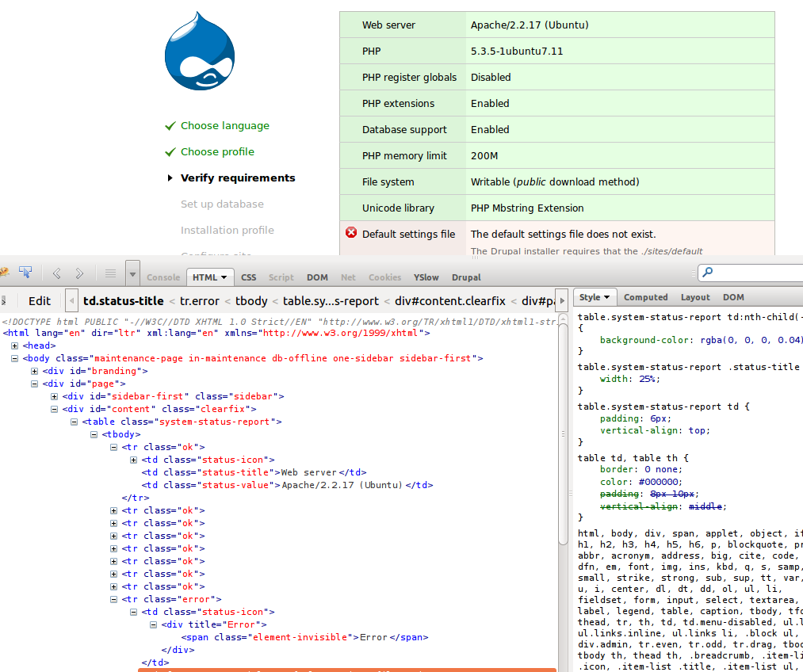Image resolution: width=803 pixels, height=672 pixels.
Task: Click the Unicode library row label
Action: click(398, 208)
